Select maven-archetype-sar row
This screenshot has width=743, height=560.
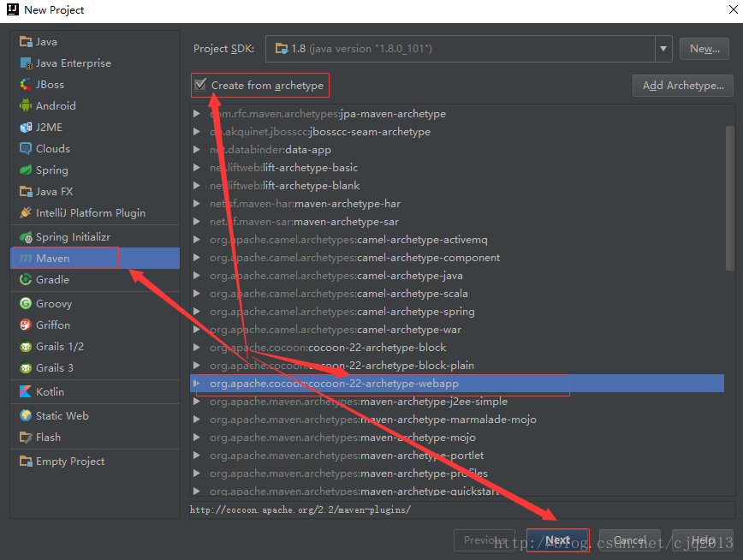457,222
